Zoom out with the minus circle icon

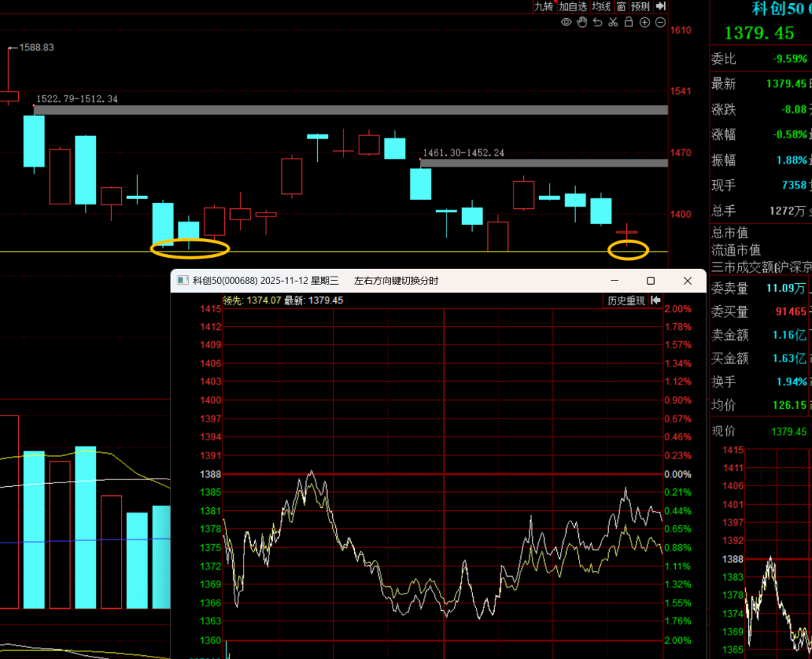coord(660,23)
